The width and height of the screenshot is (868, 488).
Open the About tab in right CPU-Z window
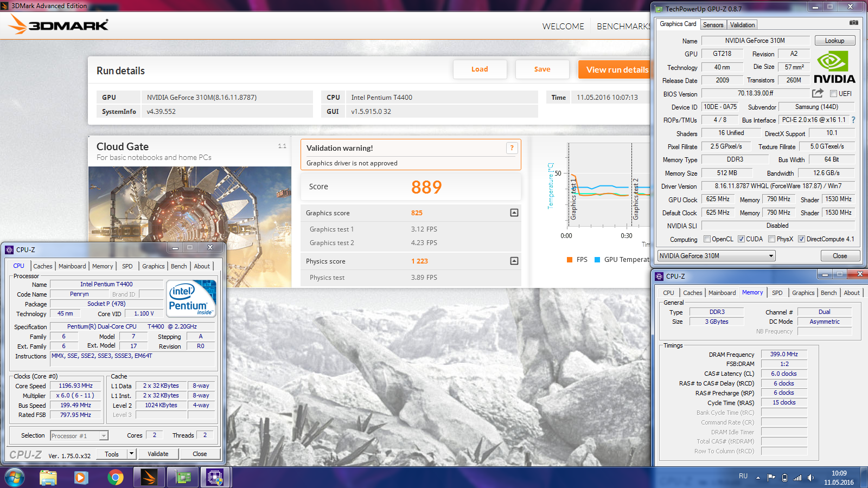852,293
